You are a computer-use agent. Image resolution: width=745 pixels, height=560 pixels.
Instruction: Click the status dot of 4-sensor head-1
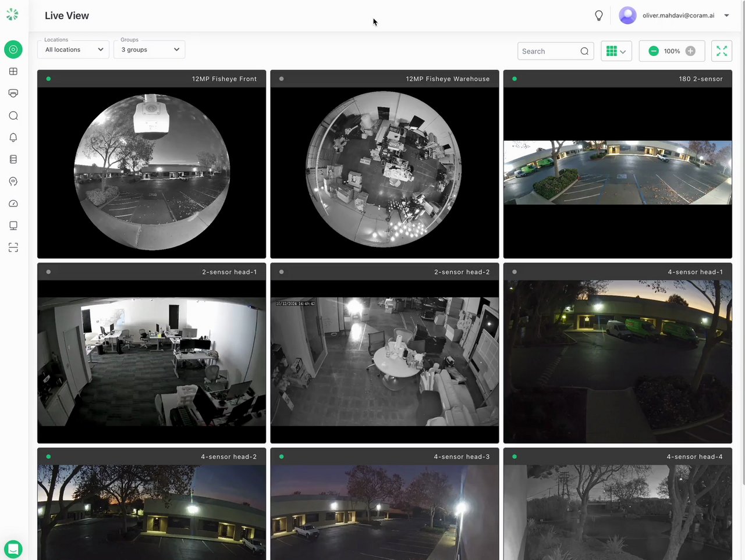(515, 272)
